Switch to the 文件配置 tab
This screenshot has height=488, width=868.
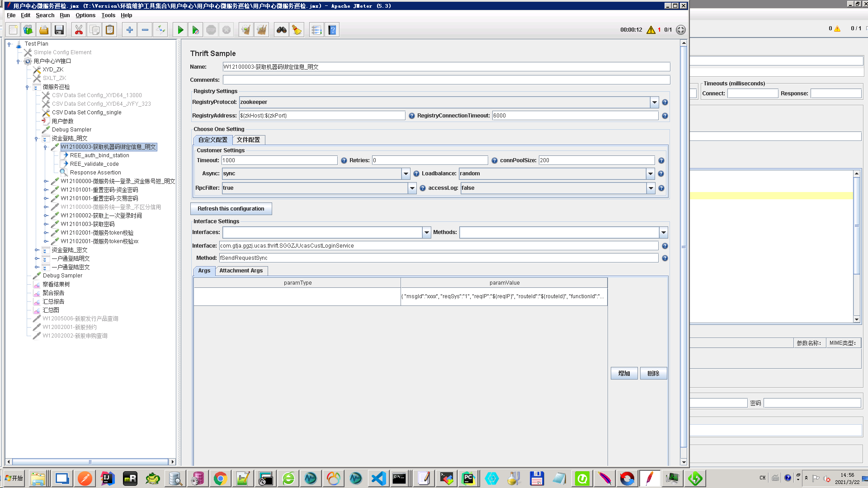[x=248, y=140]
